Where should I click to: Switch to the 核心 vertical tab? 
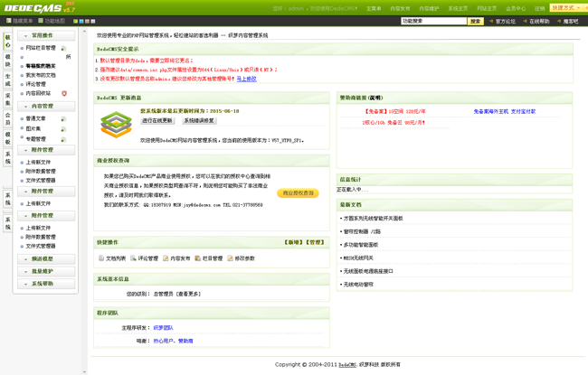click(x=8, y=42)
